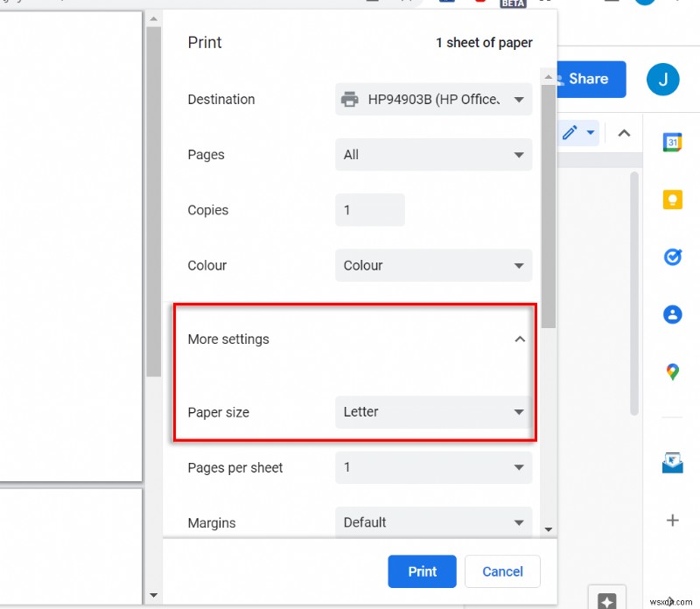This screenshot has height=609, width=700.
Task: Click the sparkle Explore icon at bottom right
Action: click(x=605, y=598)
